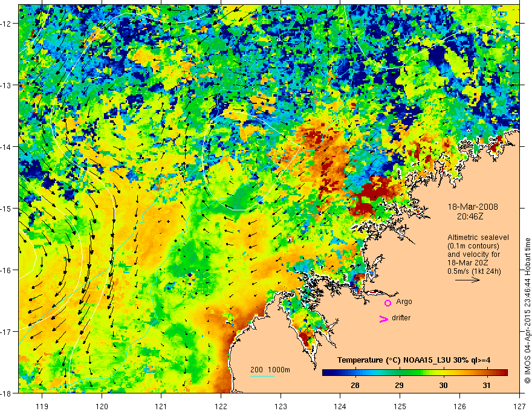532x411 pixels.
Task: Click the "(0.1m contours)" caption line
Action: pos(473,246)
